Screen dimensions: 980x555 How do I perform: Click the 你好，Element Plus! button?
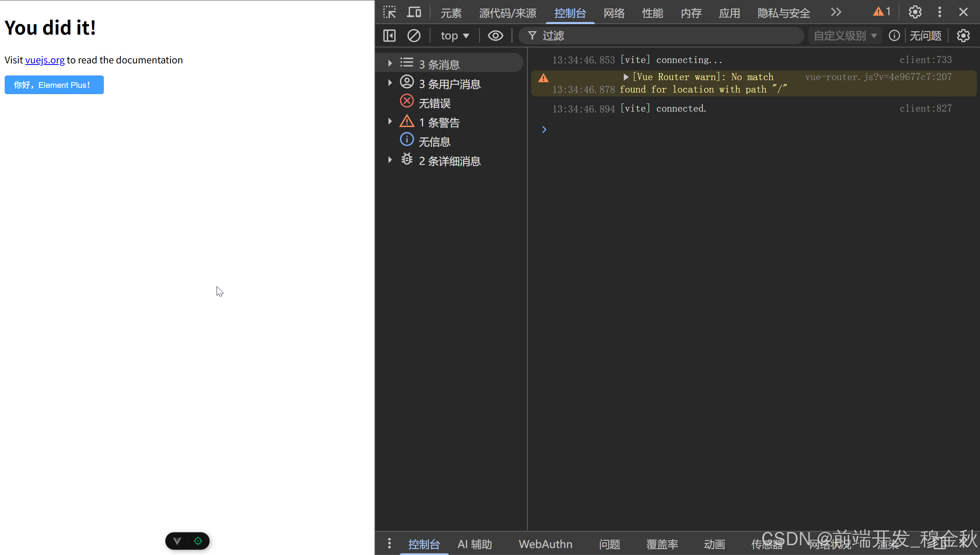(54, 85)
